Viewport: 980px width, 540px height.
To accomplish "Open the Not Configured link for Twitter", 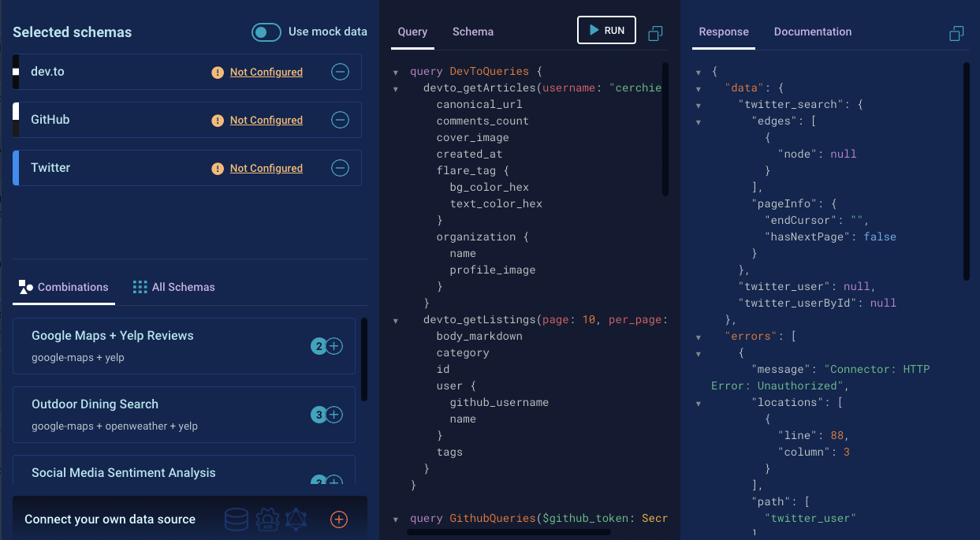I will click(x=266, y=169).
